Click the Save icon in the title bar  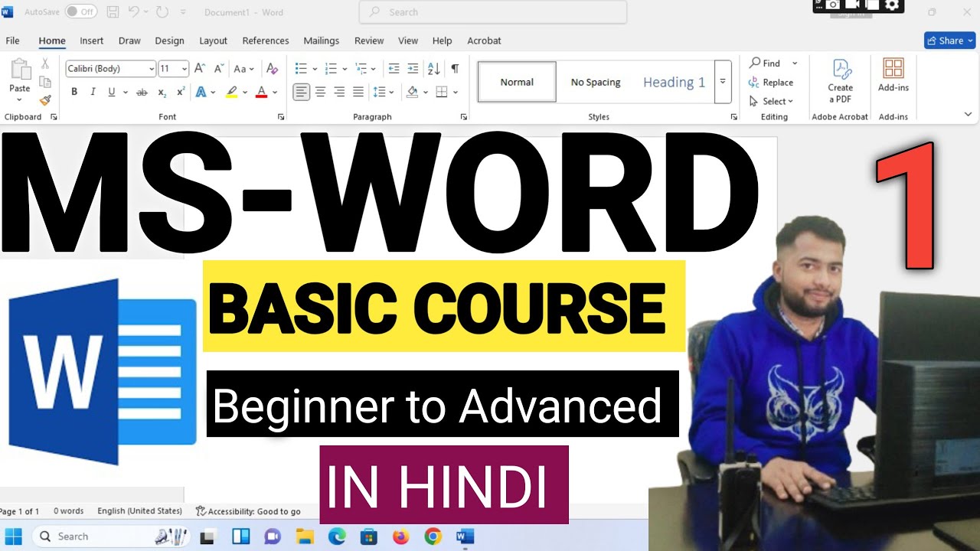[x=113, y=12]
